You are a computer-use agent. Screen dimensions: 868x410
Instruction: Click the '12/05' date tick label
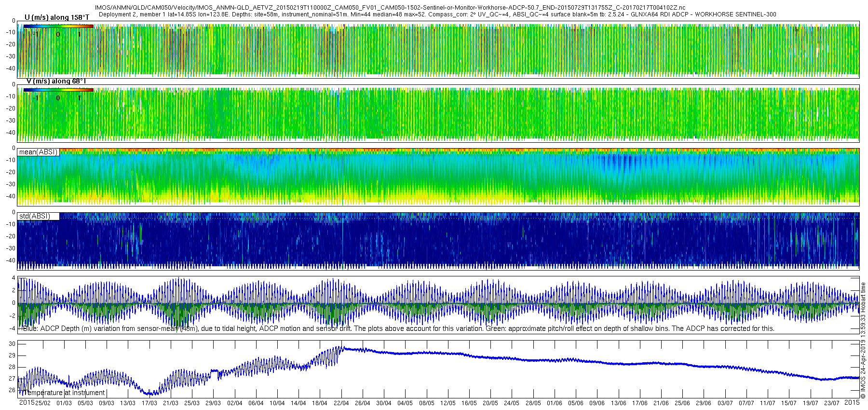448,403
